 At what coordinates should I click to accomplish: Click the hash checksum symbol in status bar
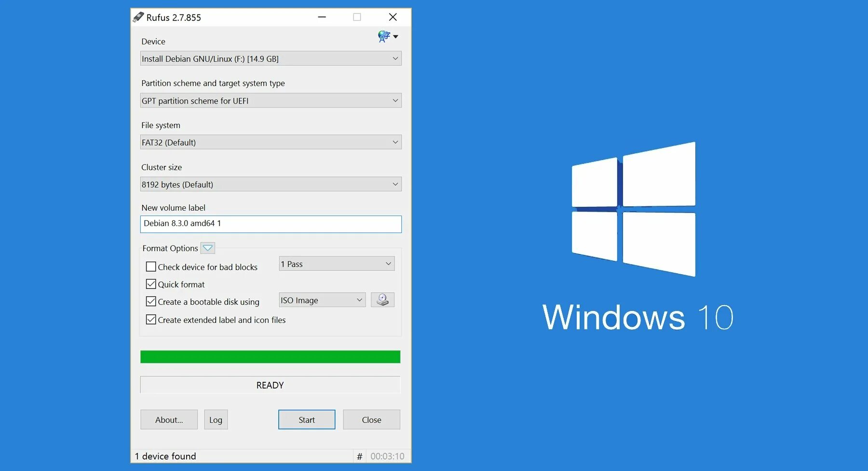(x=360, y=456)
